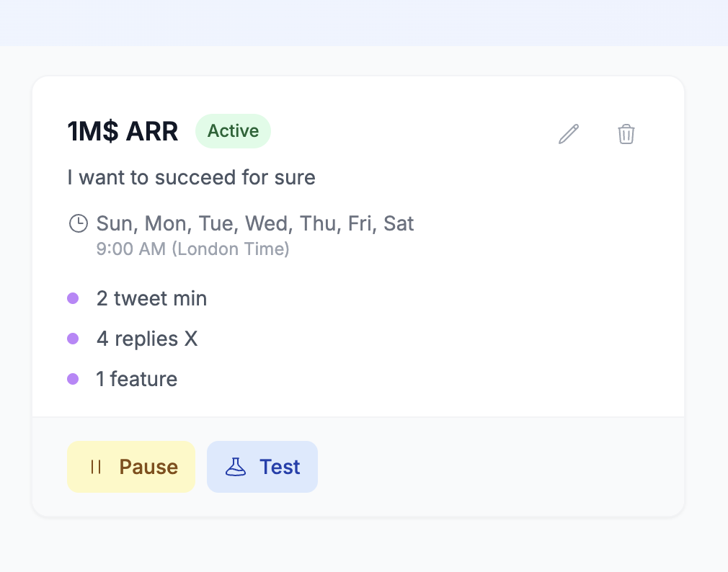Expand the weekday schedule row
This screenshot has width=728, height=572.
[254, 223]
